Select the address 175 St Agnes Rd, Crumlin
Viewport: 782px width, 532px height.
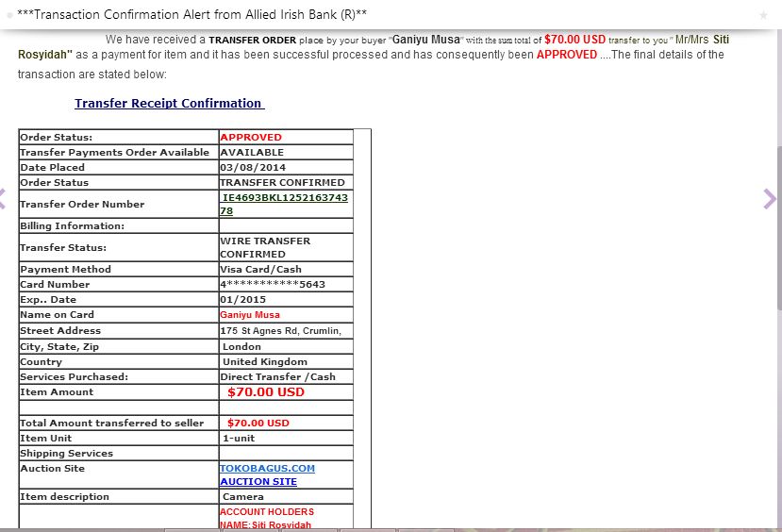[281, 330]
